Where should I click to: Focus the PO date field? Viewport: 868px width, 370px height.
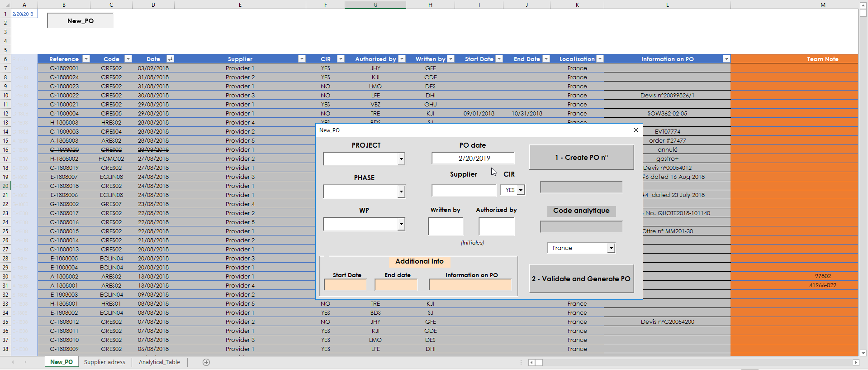click(473, 158)
